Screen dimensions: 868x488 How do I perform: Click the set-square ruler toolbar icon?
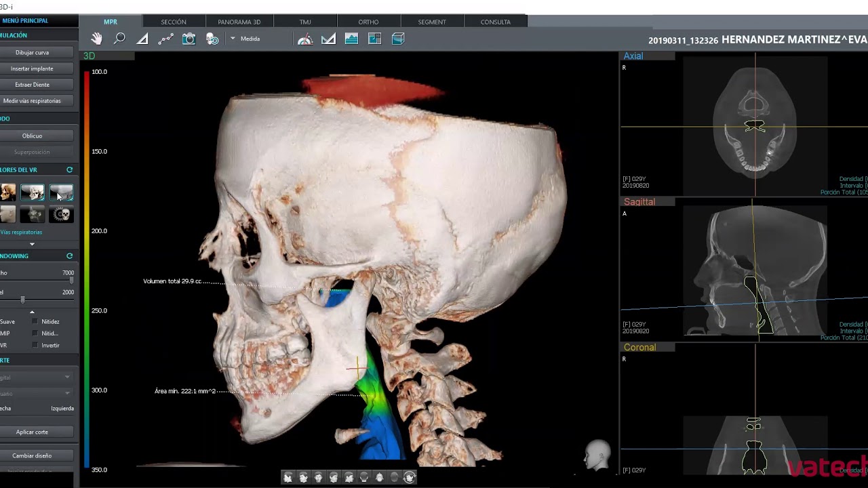328,39
